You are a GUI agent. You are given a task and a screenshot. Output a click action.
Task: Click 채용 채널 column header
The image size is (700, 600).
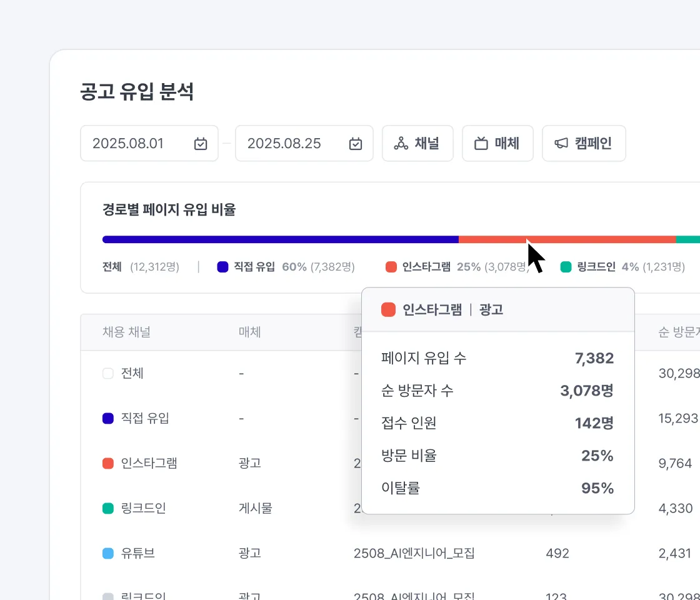tap(126, 332)
